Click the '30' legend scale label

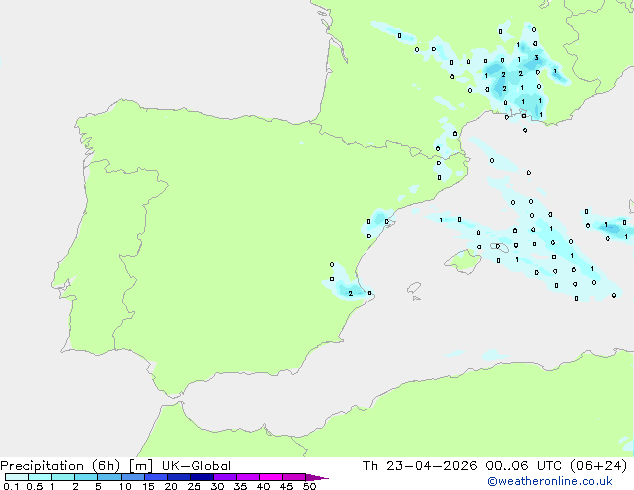coord(217,486)
